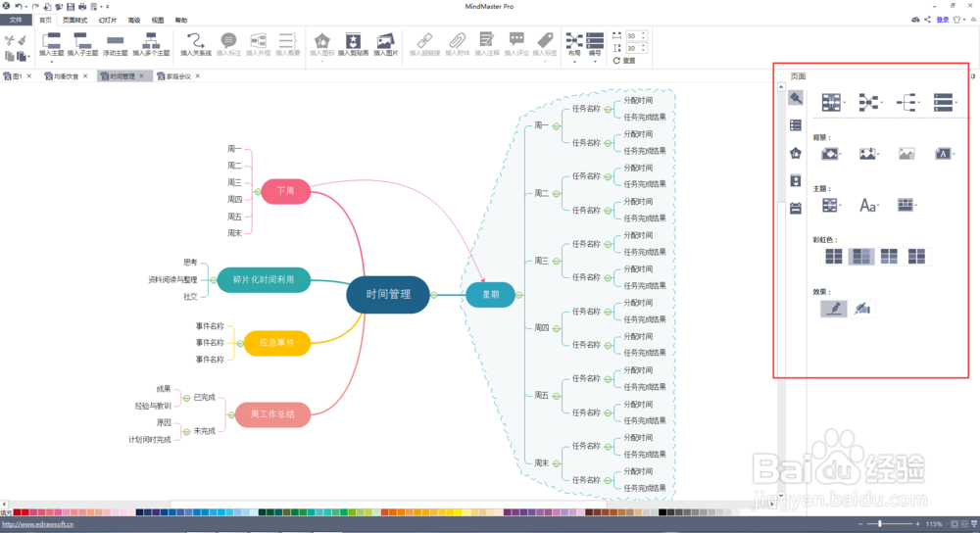Select the first rainbow color (彩虹色) option
This screenshot has width=980, height=533.
coord(834,256)
